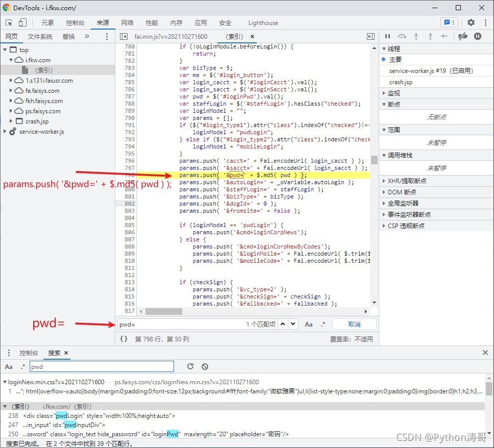The image size is (494, 448).
Task: Select the (索引) file in navigator tree
Action: 58,70
